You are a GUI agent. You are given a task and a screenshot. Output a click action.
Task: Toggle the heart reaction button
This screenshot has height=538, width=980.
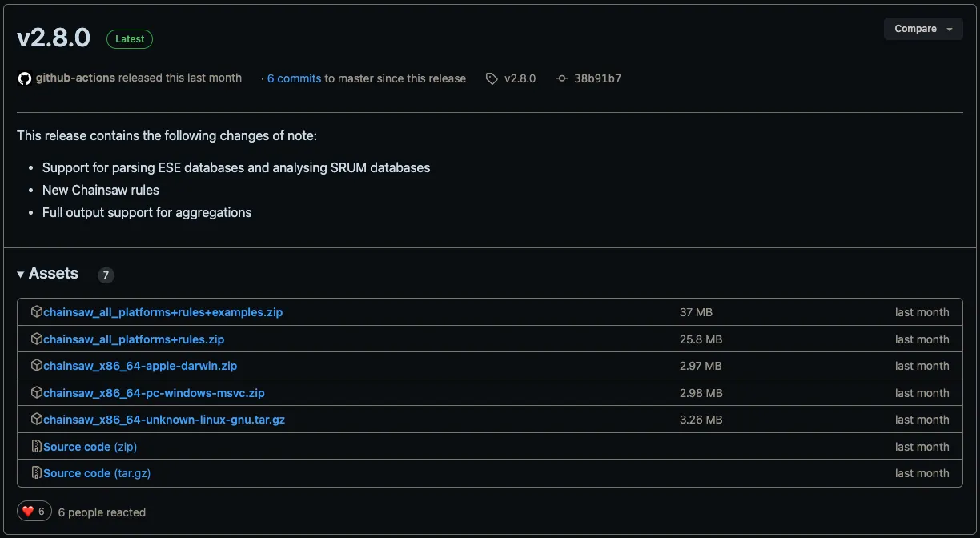(x=34, y=512)
